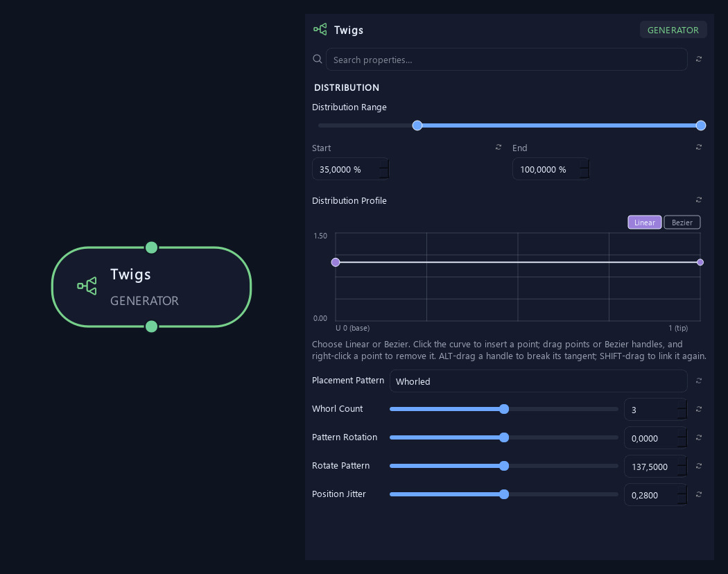
Task: Reset Pattern Rotation icon
Action: (x=699, y=437)
